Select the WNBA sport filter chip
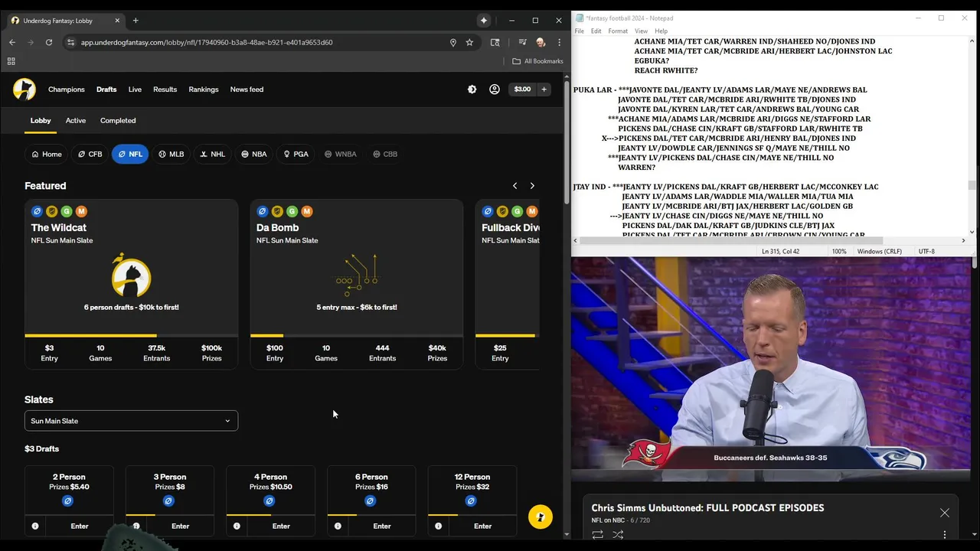The image size is (980, 551). [340, 154]
